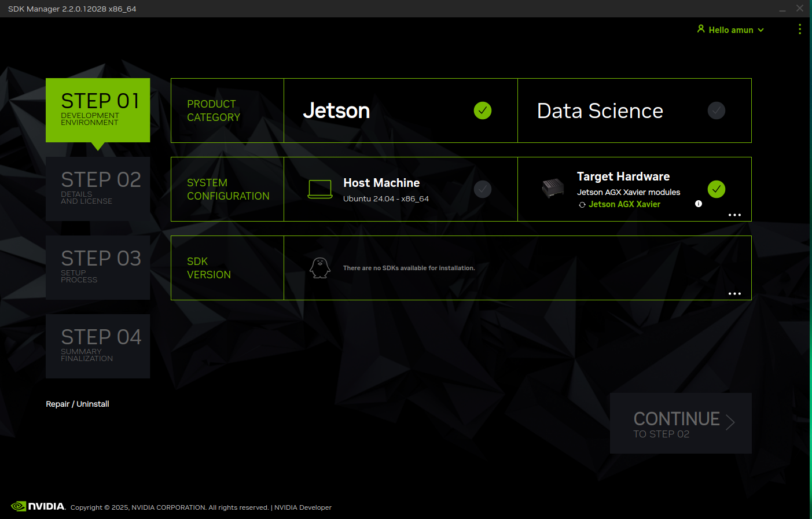Open the Jetson AGX Xavier device link
This screenshot has width=812, height=519.
(x=624, y=204)
